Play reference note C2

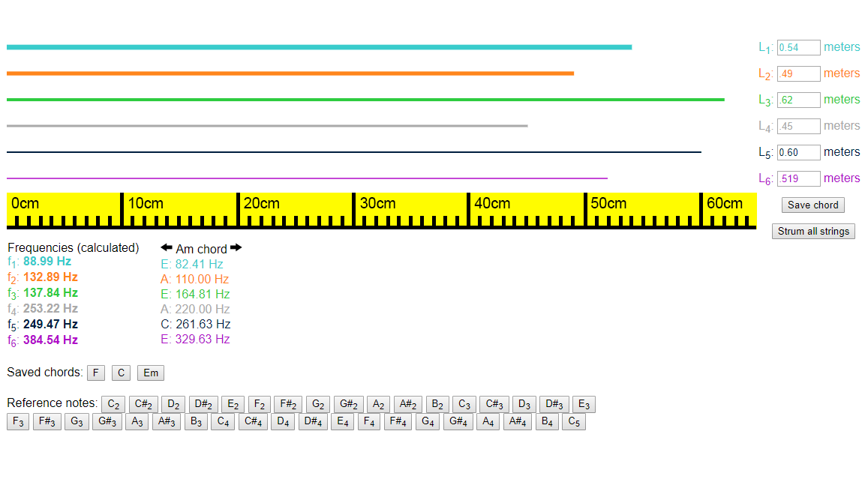pyautogui.click(x=113, y=404)
